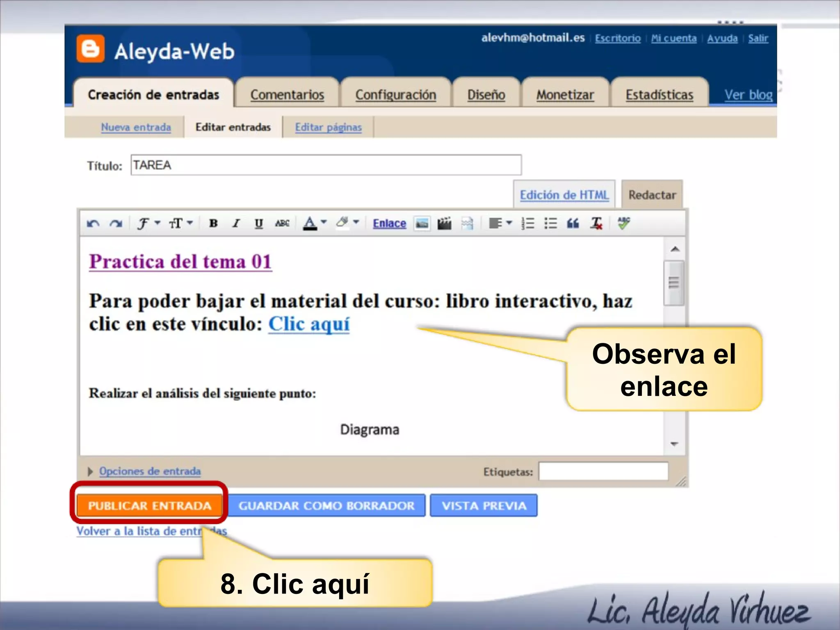Image resolution: width=840 pixels, height=630 pixels.
Task: Click the Etiquetas input field
Action: [x=603, y=471]
